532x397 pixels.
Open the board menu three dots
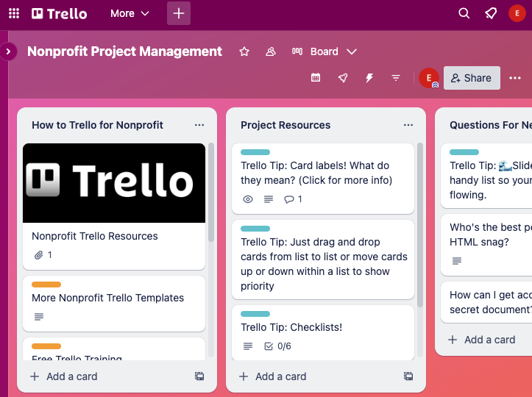[515, 78]
